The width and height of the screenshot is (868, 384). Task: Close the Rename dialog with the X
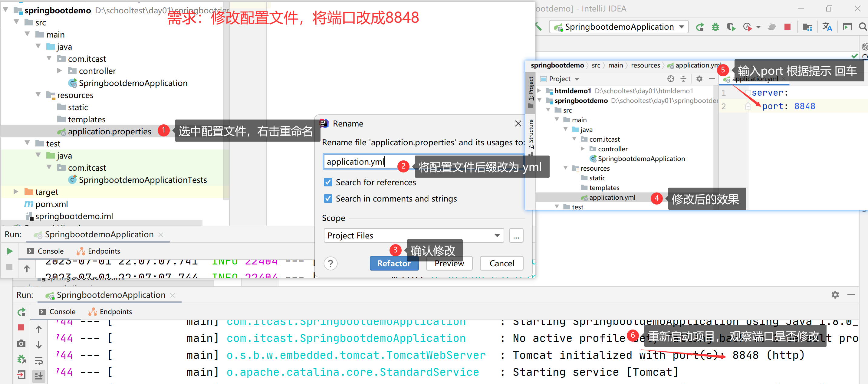tap(518, 124)
